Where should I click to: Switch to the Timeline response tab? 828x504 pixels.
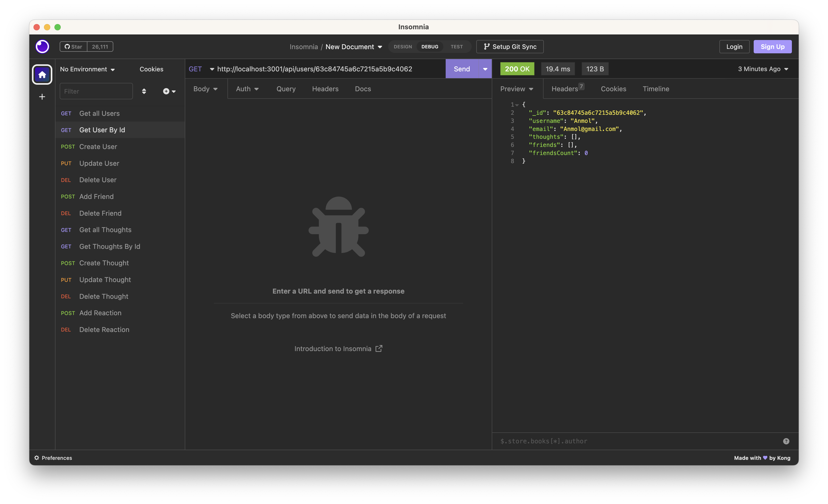pyautogui.click(x=656, y=89)
